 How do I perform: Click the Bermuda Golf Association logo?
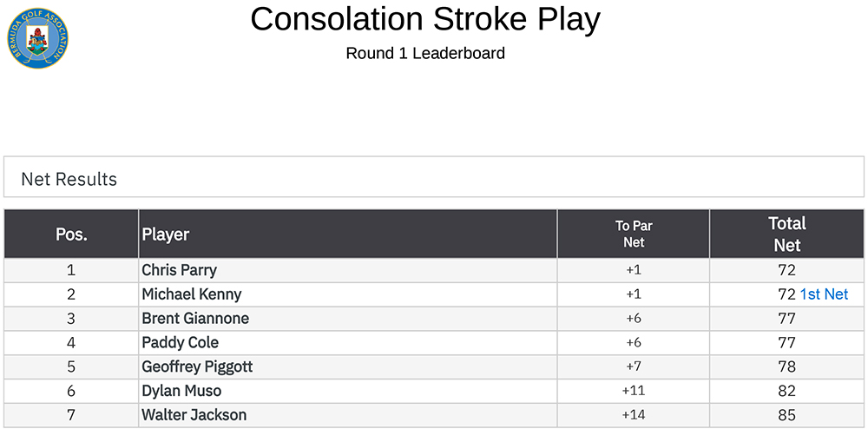click(36, 36)
